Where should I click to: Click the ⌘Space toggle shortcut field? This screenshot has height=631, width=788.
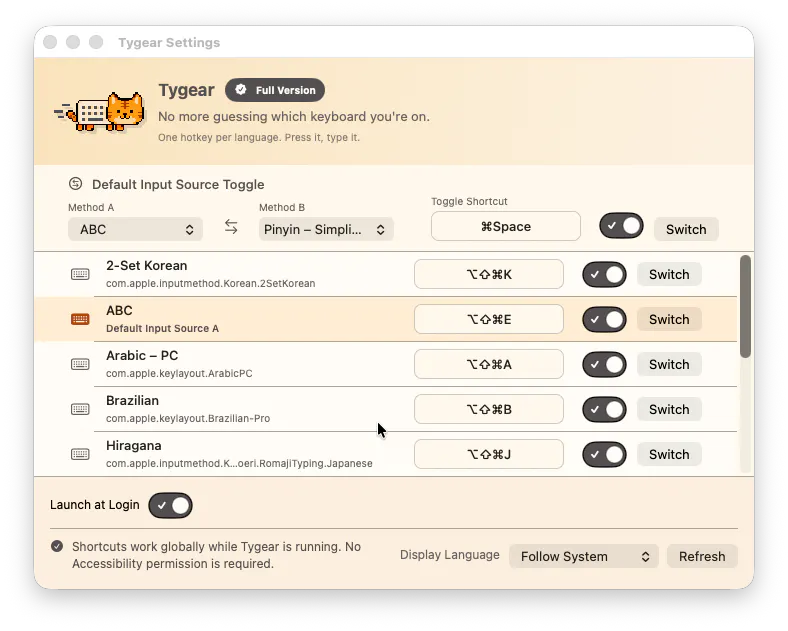click(x=506, y=226)
